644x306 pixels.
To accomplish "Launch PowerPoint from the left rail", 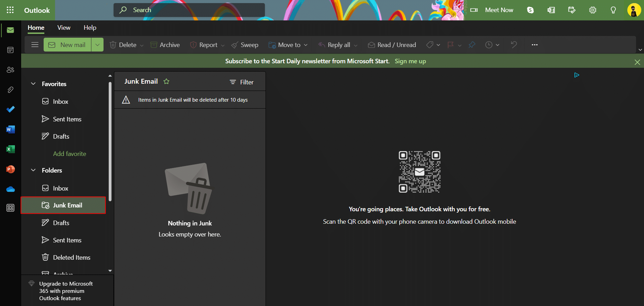I will click(x=10, y=169).
